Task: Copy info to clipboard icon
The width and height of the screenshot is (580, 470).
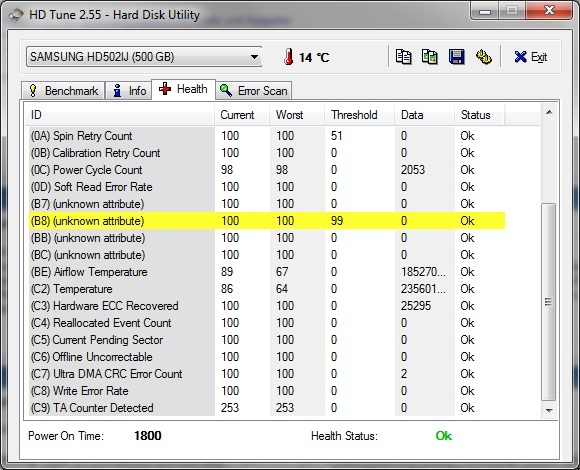Action: click(403, 57)
